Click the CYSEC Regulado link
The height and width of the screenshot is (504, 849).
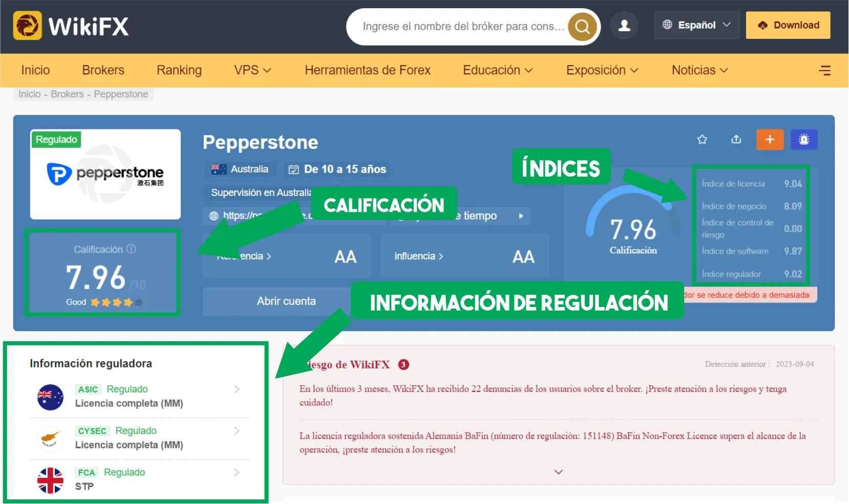click(x=136, y=431)
